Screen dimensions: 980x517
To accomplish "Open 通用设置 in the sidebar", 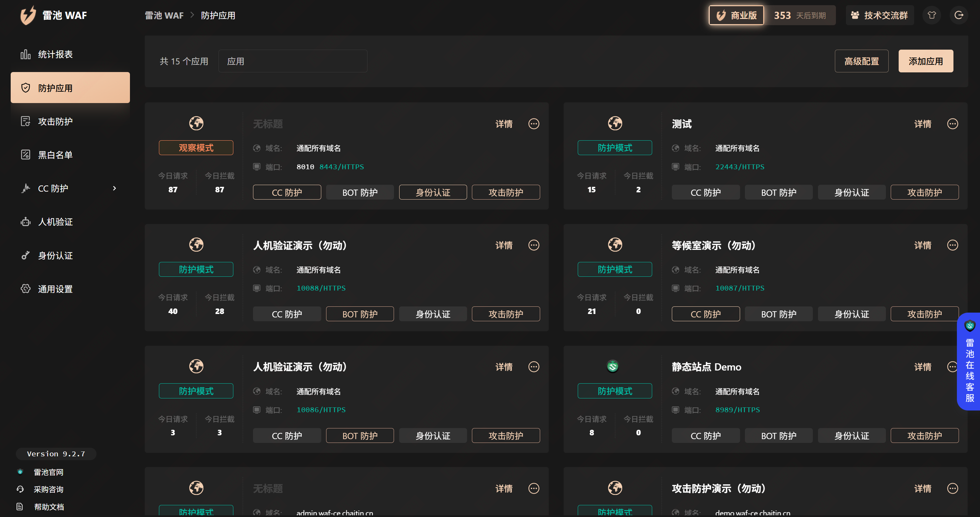I will pos(55,289).
